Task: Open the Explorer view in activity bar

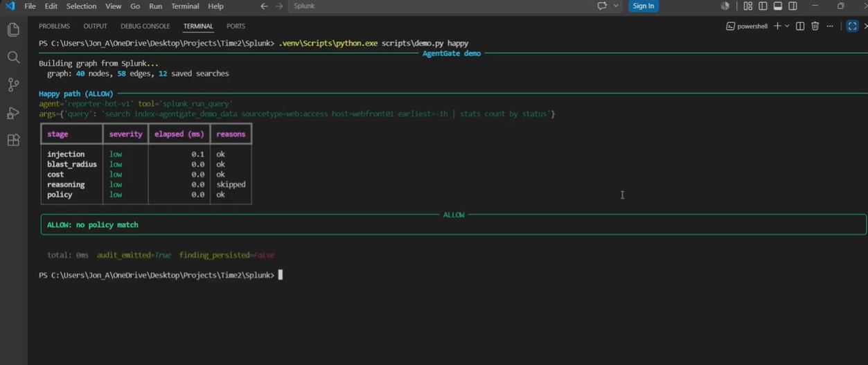Action: (13, 30)
